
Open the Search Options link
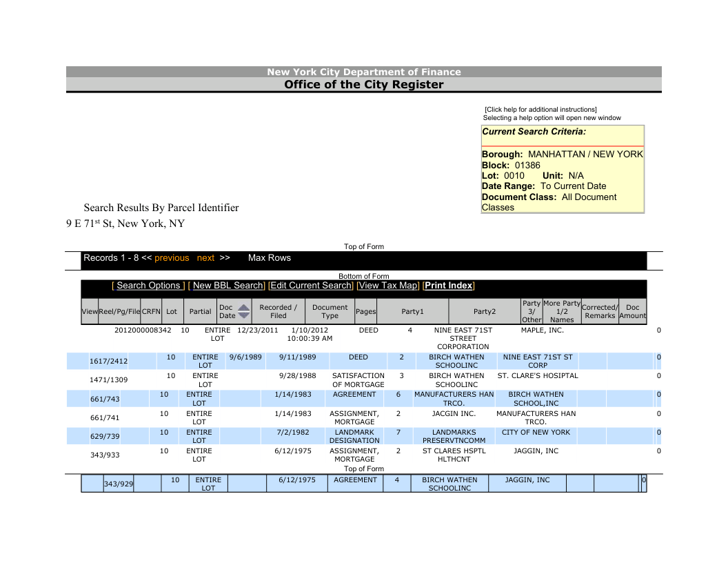148,286
